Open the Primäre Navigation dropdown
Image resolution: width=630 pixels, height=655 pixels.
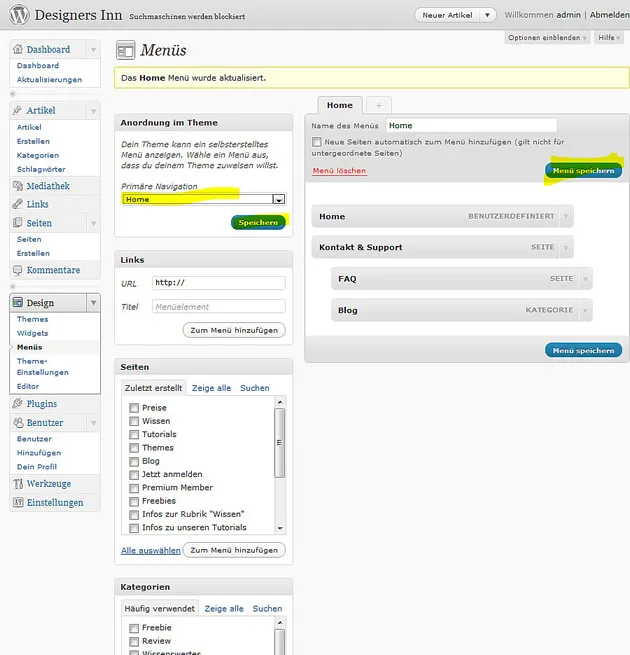(204, 199)
